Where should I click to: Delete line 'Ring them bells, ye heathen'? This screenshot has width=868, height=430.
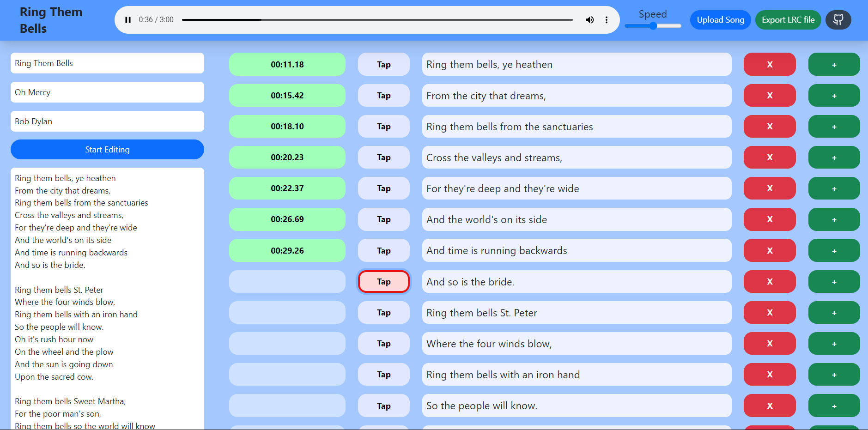pyautogui.click(x=770, y=64)
